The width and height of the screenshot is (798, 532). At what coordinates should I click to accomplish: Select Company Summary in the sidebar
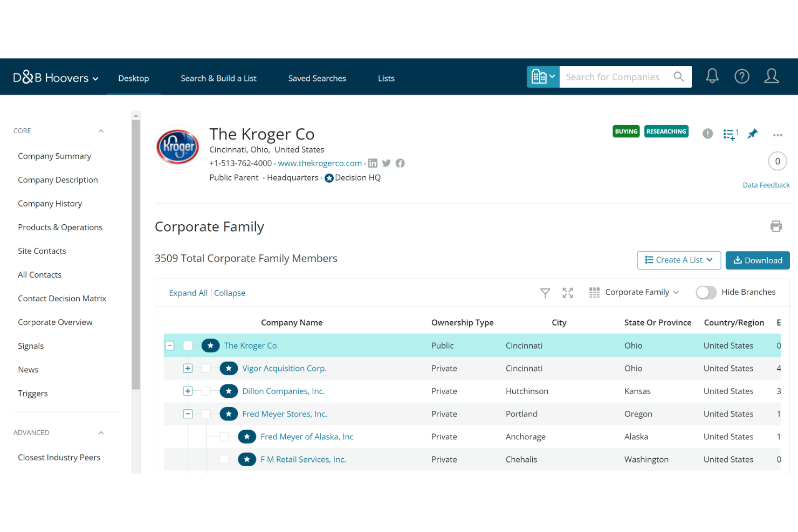(54, 156)
